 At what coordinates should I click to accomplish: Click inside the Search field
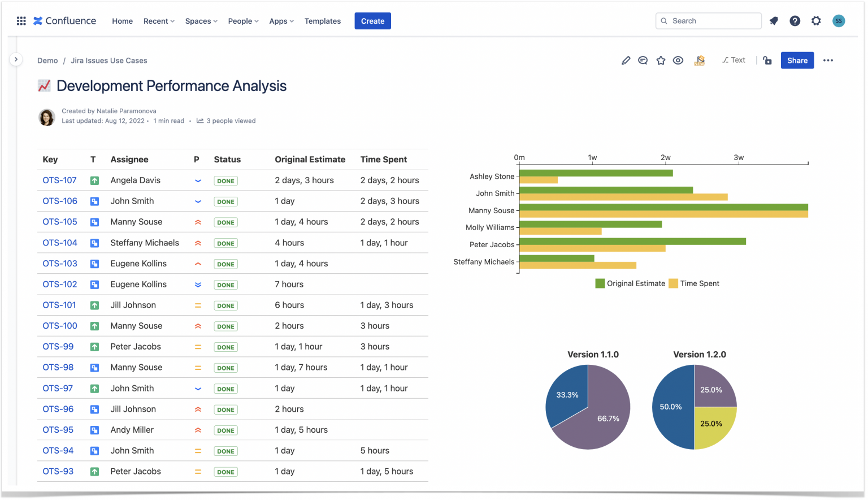(708, 20)
